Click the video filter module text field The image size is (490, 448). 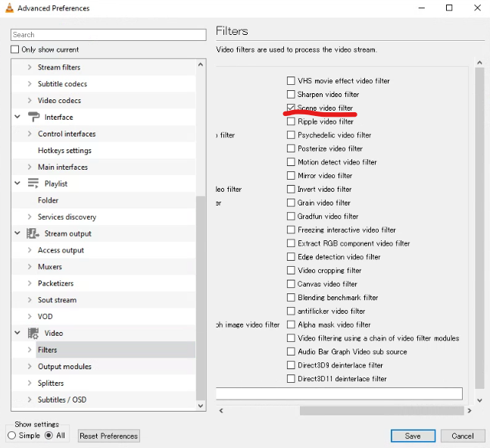tap(339, 393)
